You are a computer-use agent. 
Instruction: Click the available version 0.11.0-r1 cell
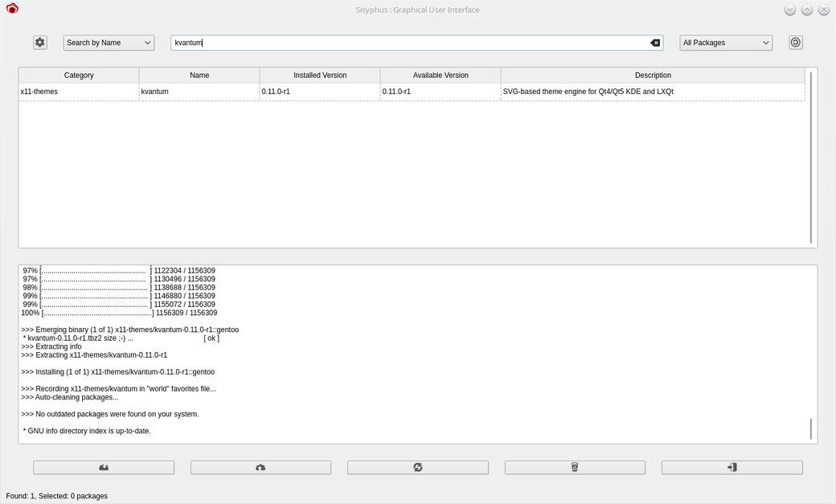[x=441, y=92]
